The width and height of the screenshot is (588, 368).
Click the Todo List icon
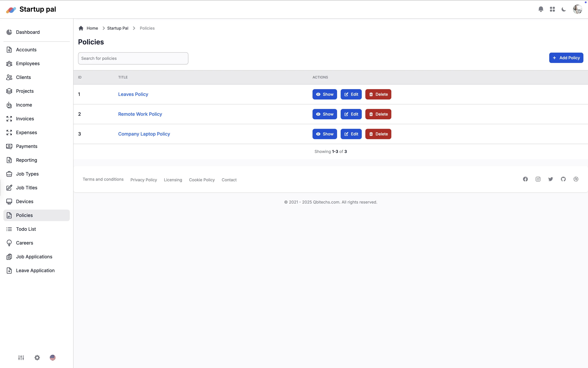[x=9, y=229]
